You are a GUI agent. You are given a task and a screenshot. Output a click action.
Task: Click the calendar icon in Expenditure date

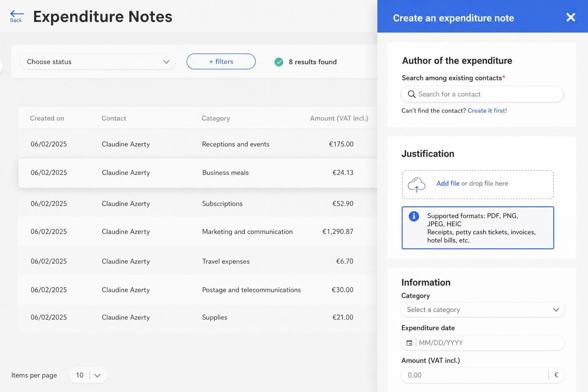pyautogui.click(x=409, y=343)
